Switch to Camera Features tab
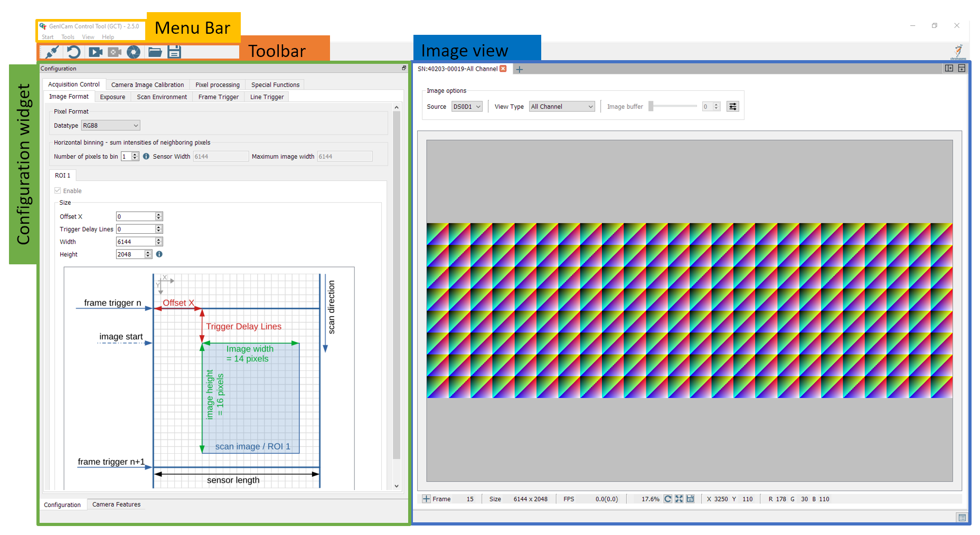This screenshot has width=980, height=535. 116,504
